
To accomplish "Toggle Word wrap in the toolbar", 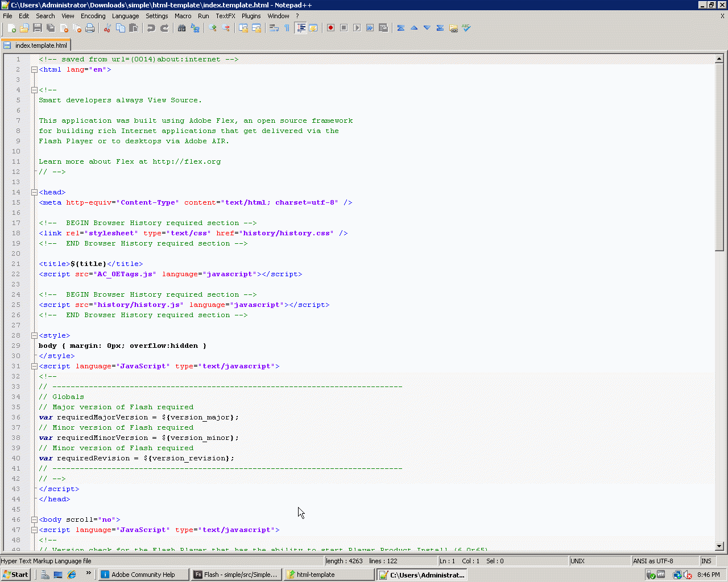I will [x=274, y=28].
